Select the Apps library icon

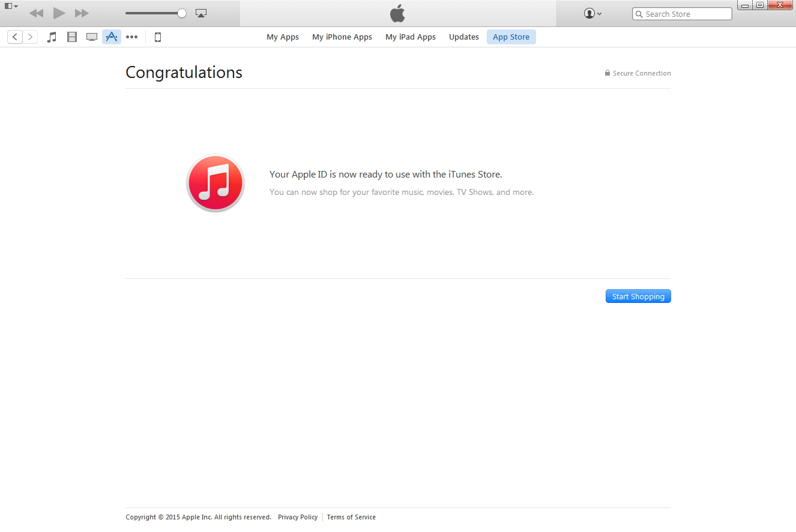click(x=112, y=37)
